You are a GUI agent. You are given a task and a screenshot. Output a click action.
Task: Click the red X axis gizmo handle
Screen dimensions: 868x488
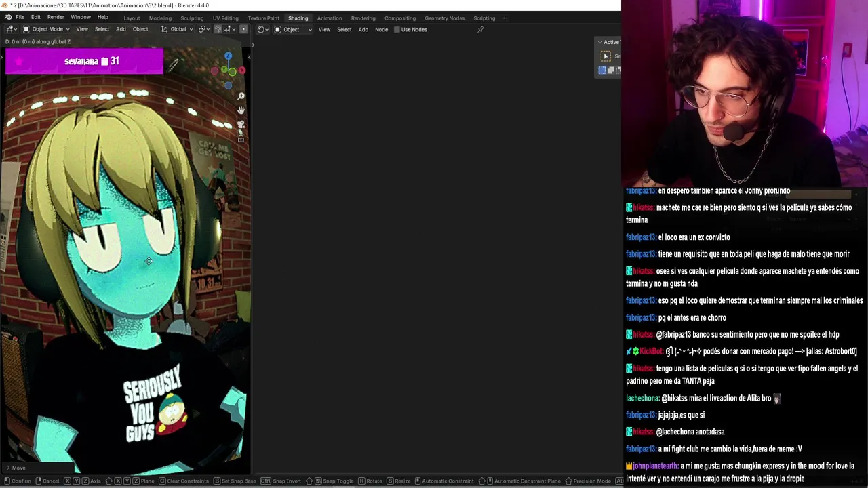pyautogui.click(x=241, y=70)
